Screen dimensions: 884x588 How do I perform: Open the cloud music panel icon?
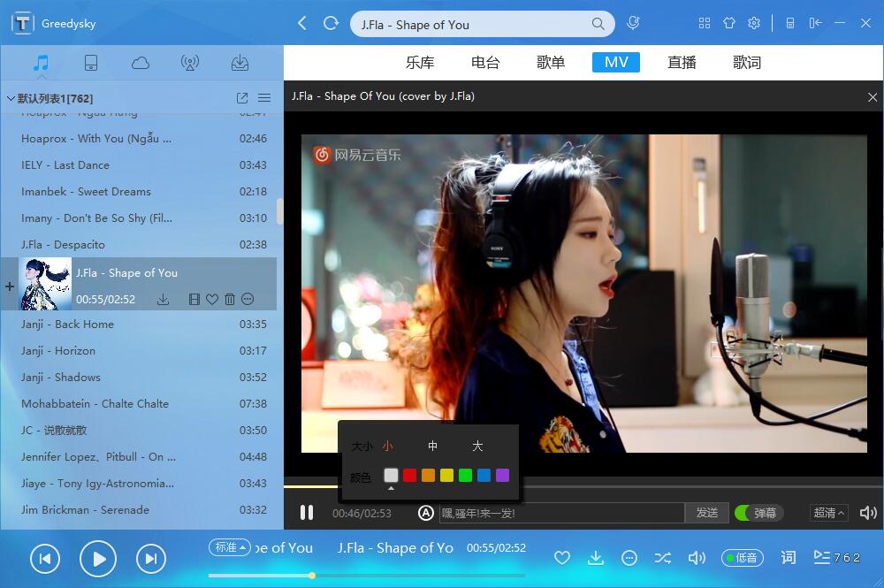coord(140,63)
